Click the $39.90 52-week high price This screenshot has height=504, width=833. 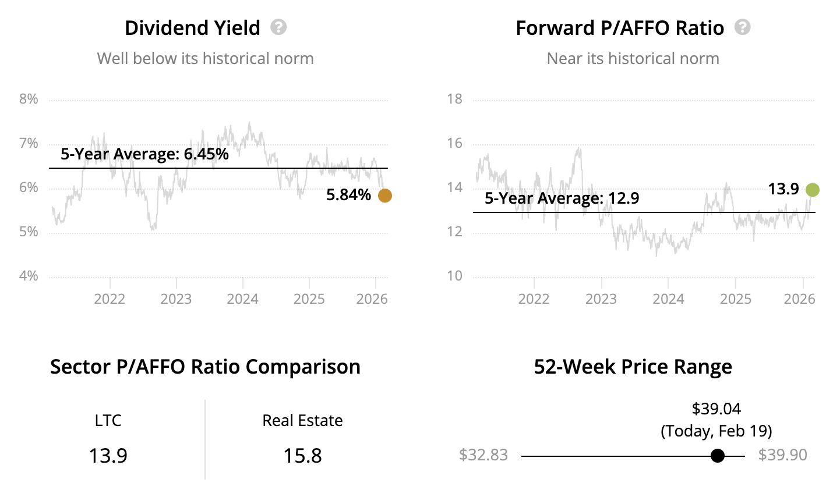point(782,455)
